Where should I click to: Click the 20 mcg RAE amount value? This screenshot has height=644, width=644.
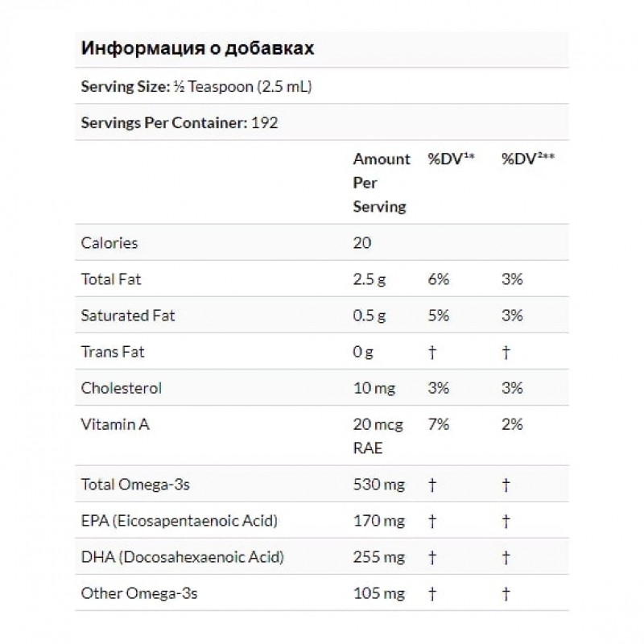378,435
